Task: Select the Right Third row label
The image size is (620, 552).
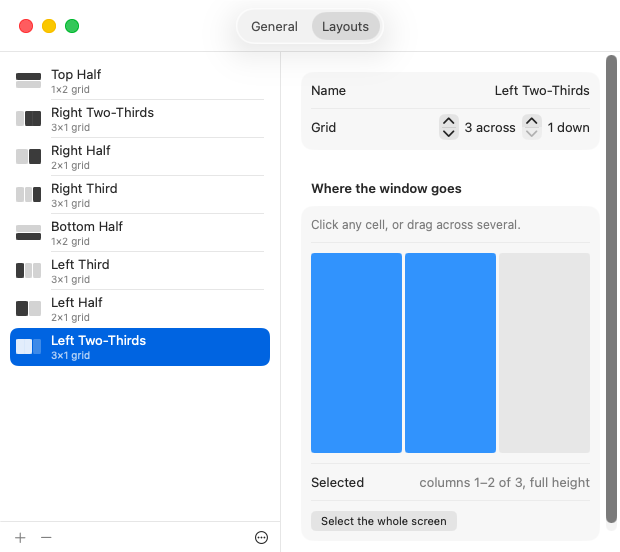Action: pyautogui.click(x=84, y=188)
